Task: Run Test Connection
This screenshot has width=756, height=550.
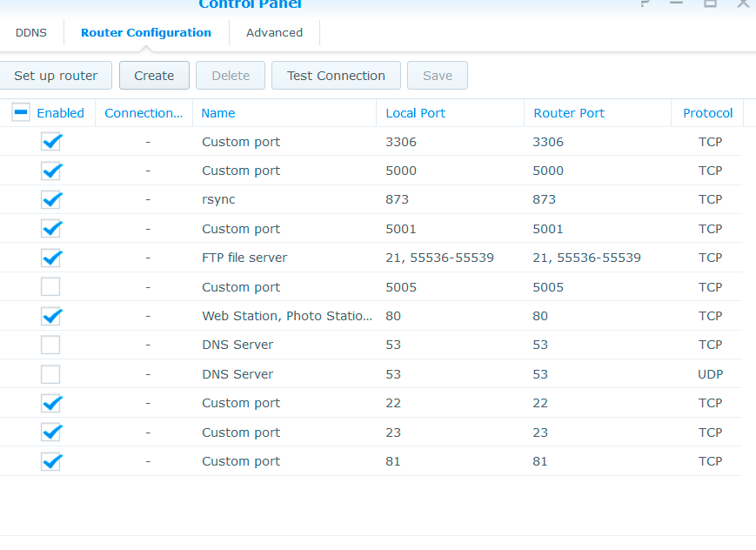Action: click(336, 76)
